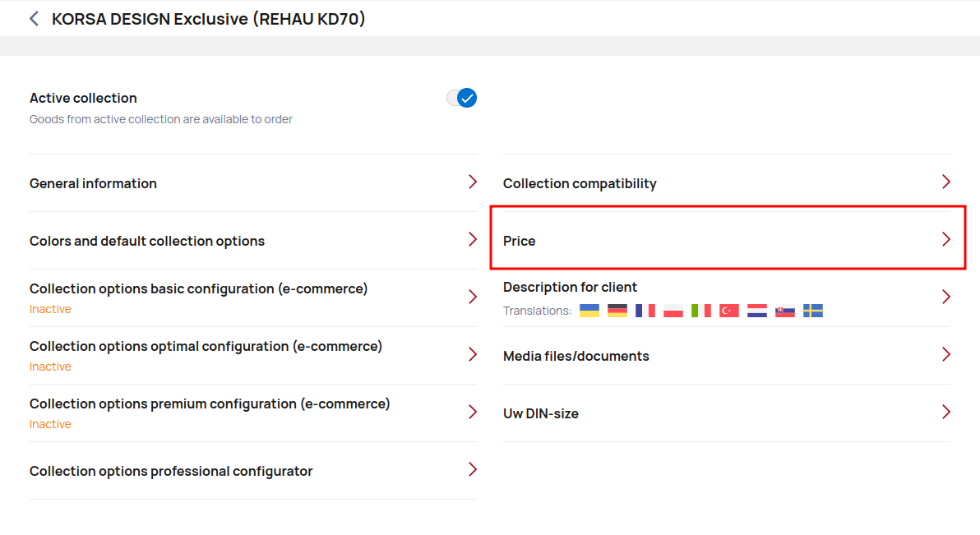Image resolution: width=980 pixels, height=535 pixels.
Task: Expand Colors and default collection options arrow
Action: pos(473,239)
